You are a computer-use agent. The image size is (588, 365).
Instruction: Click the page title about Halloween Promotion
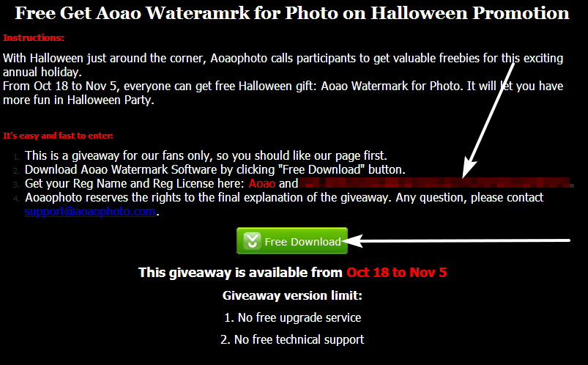[292, 13]
